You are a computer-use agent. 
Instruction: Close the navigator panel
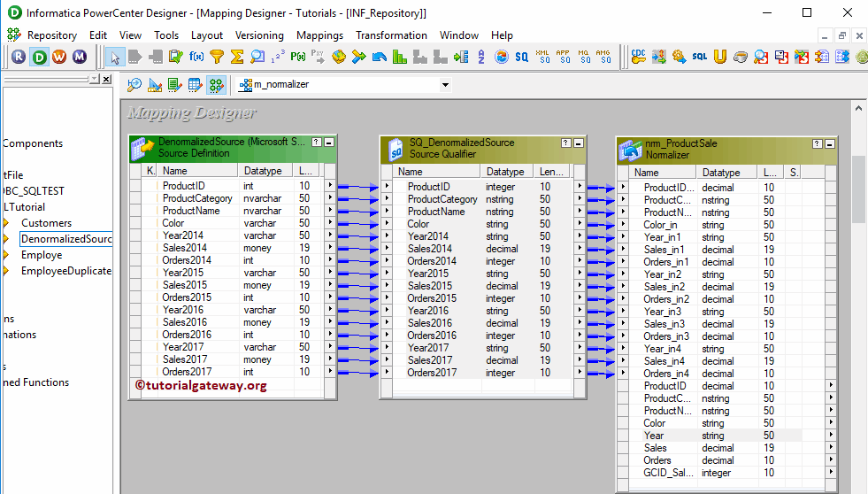107,79
